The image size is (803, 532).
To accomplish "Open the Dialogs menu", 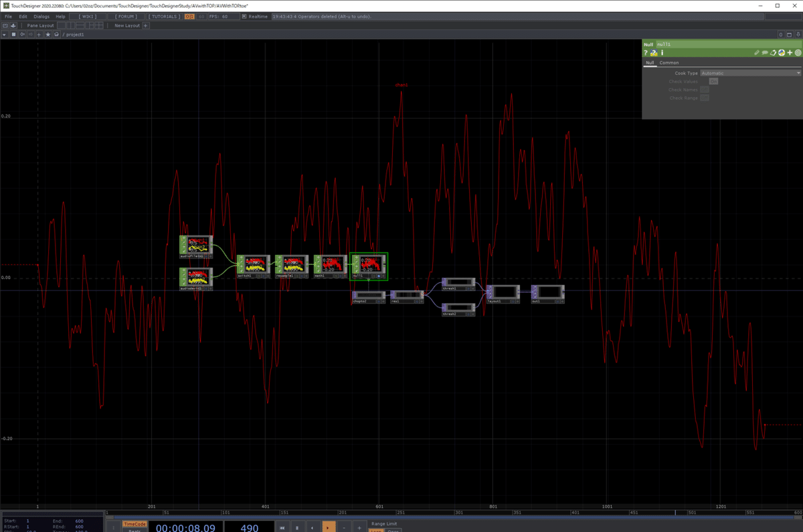I will coord(41,16).
